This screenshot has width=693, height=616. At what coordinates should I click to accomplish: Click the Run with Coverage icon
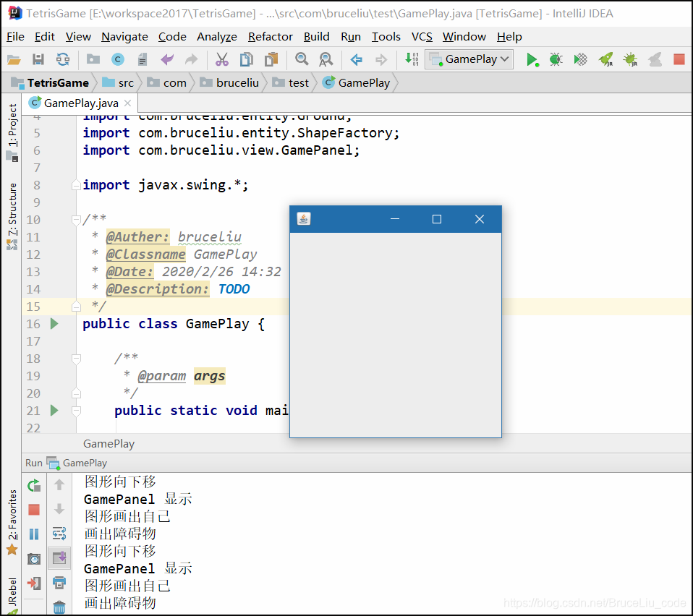point(580,59)
